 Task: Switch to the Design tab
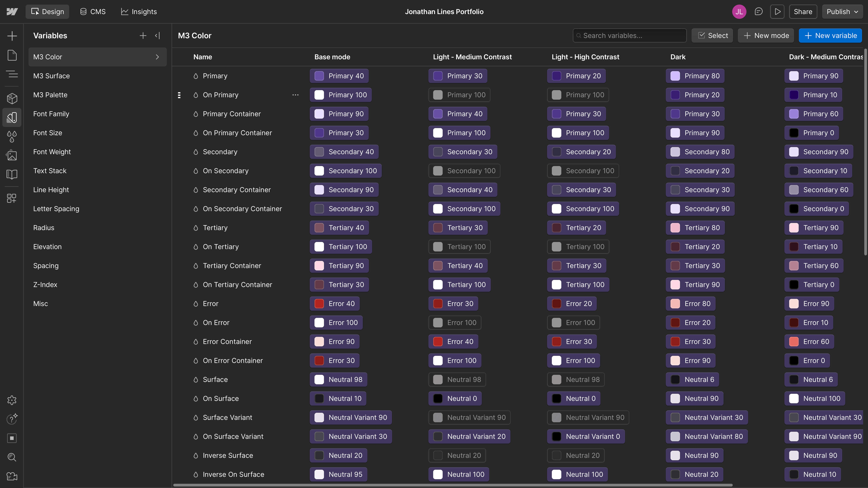pos(47,12)
